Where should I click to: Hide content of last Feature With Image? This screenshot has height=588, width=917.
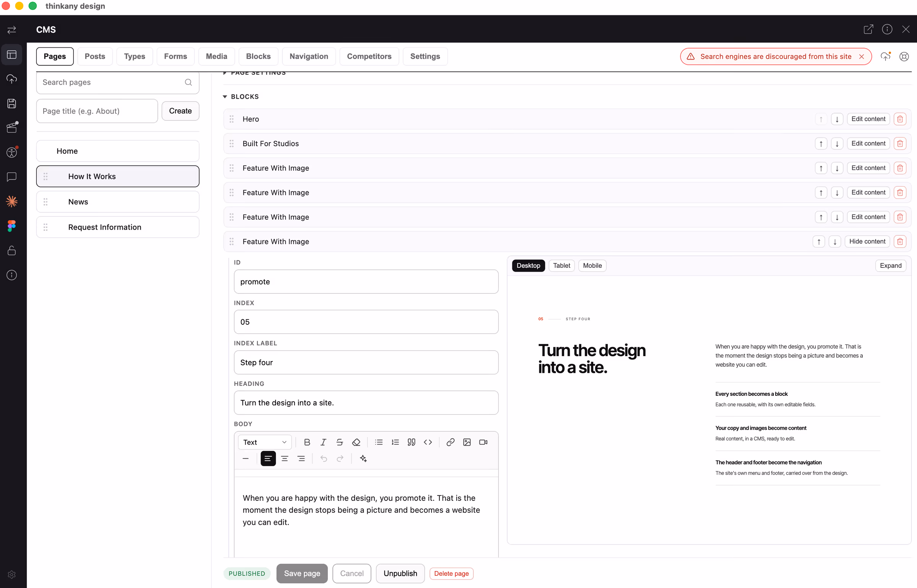[x=867, y=241]
